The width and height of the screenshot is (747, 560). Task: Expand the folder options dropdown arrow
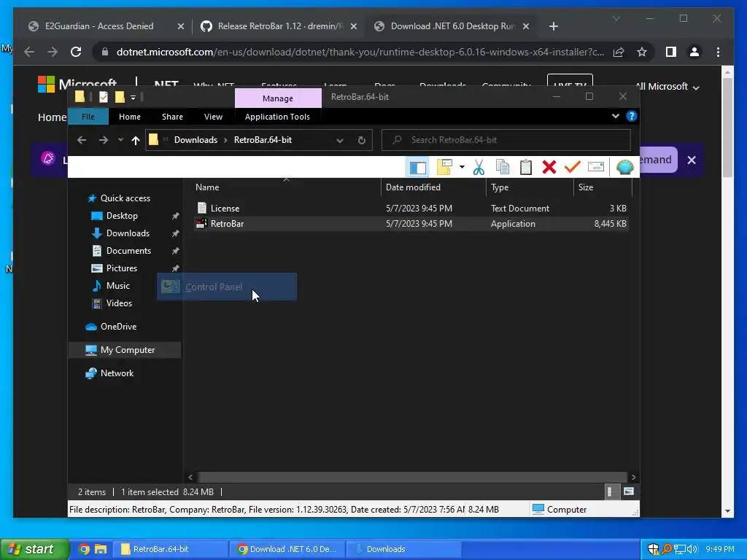coord(462,167)
